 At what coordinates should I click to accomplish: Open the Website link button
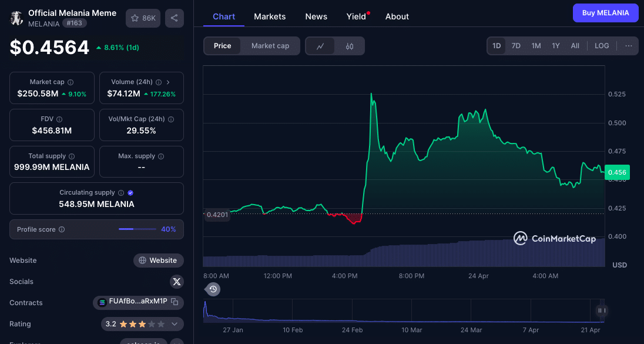coord(159,260)
